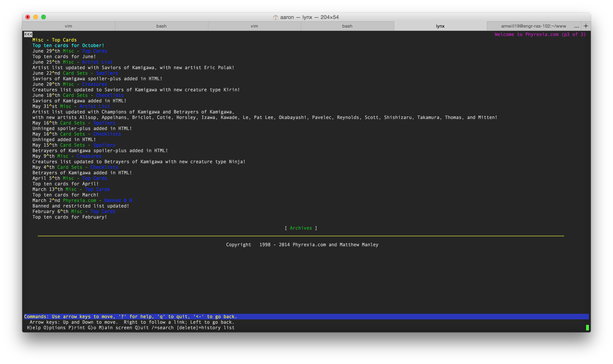This screenshot has width=613, height=364.
Task: Click 'Top ten cards for April!' text
Action: (65, 184)
